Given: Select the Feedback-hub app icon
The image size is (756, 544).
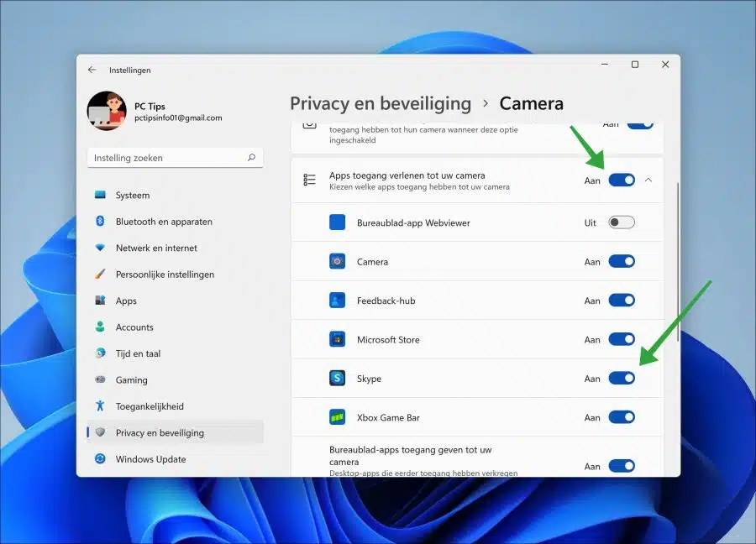Looking at the screenshot, I should click(x=337, y=301).
